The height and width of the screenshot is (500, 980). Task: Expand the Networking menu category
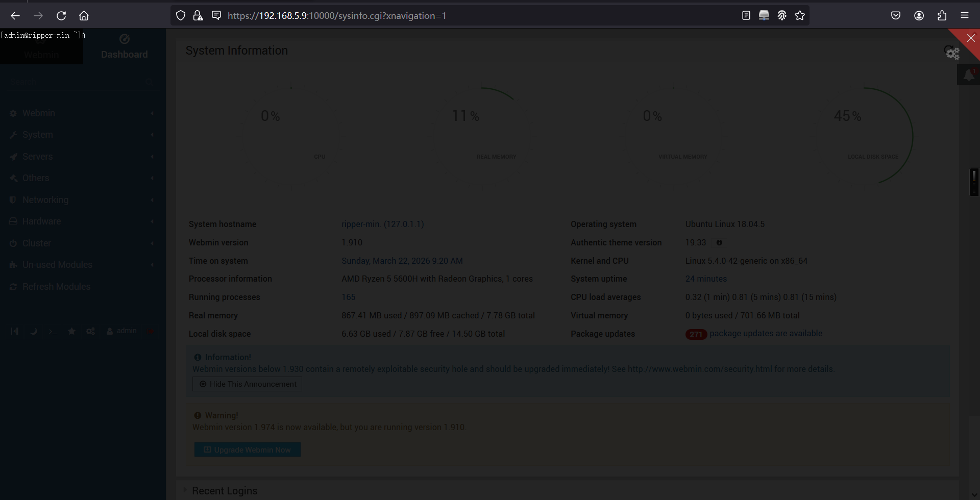coord(82,200)
